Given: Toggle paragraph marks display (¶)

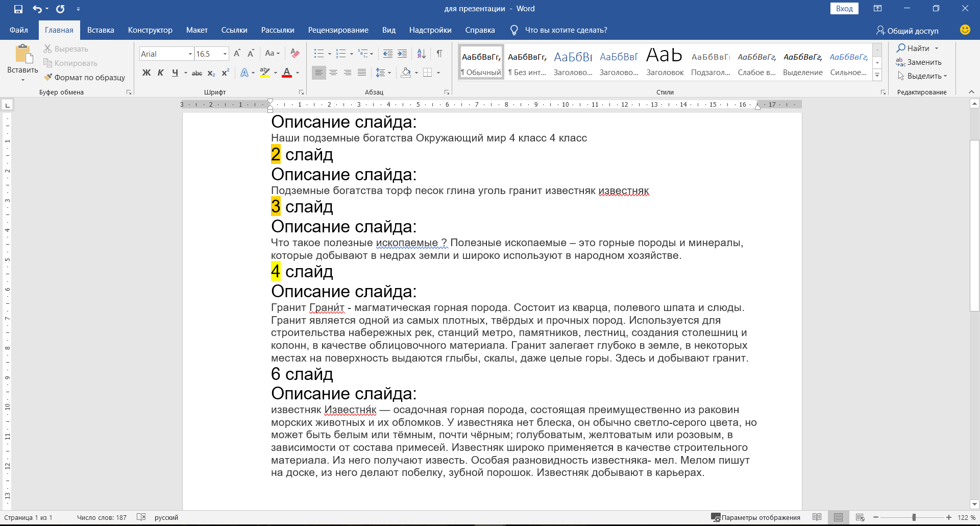Looking at the screenshot, I should [439, 54].
